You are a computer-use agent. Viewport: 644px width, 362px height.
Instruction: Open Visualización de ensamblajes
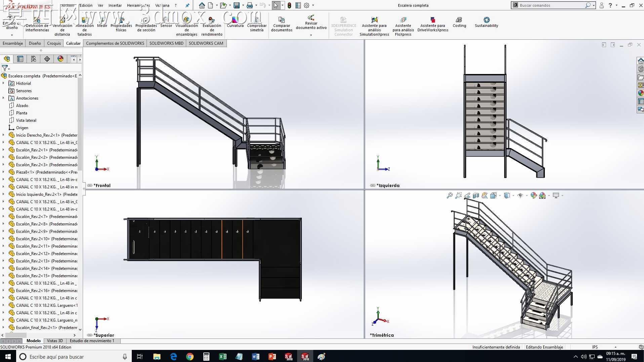pyautogui.click(x=187, y=26)
